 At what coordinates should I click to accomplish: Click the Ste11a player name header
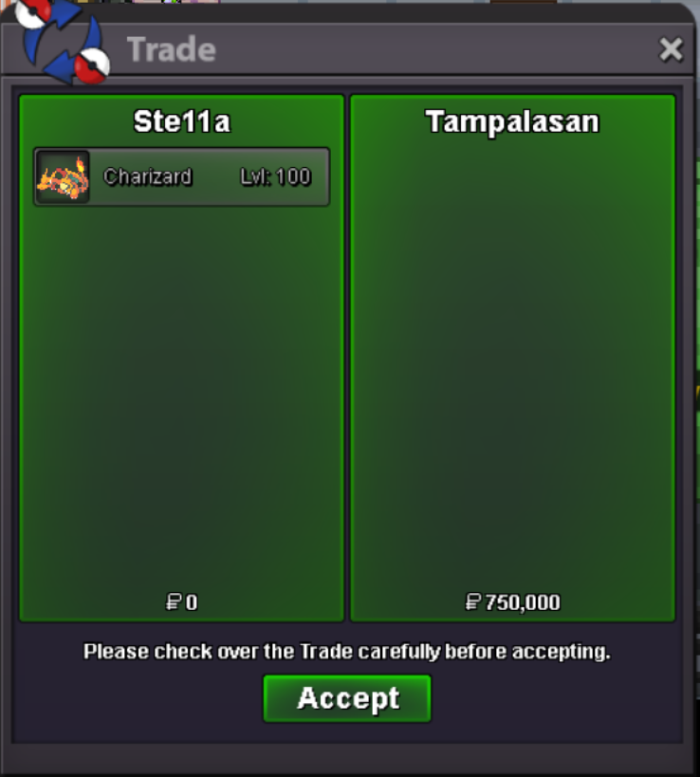click(x=182, y=121)
